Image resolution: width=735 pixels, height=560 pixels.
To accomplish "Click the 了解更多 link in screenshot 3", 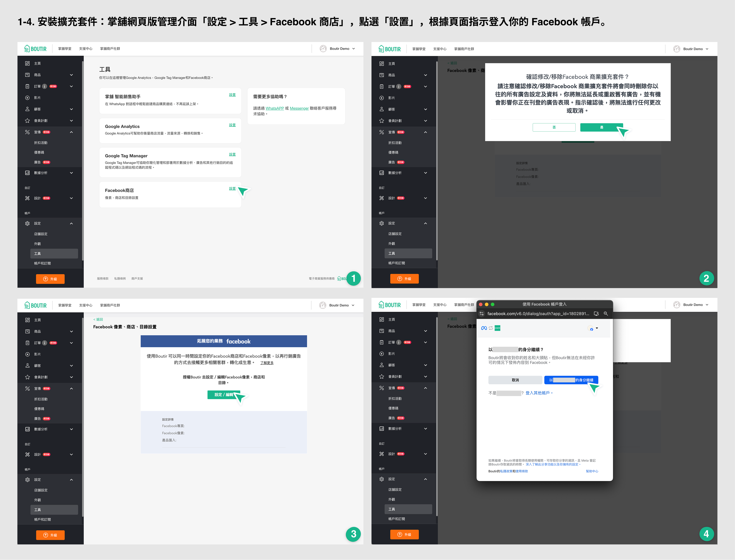I will tap(267, 363).
